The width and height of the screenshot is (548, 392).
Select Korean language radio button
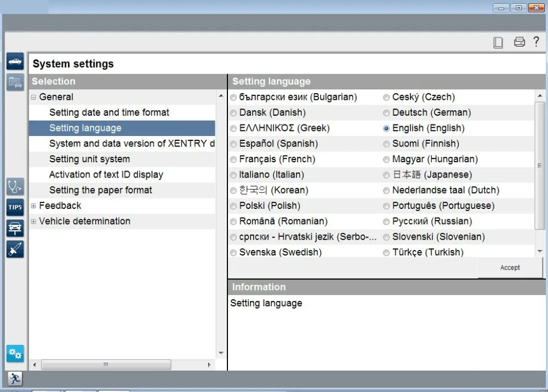click(x=233, y=191)
